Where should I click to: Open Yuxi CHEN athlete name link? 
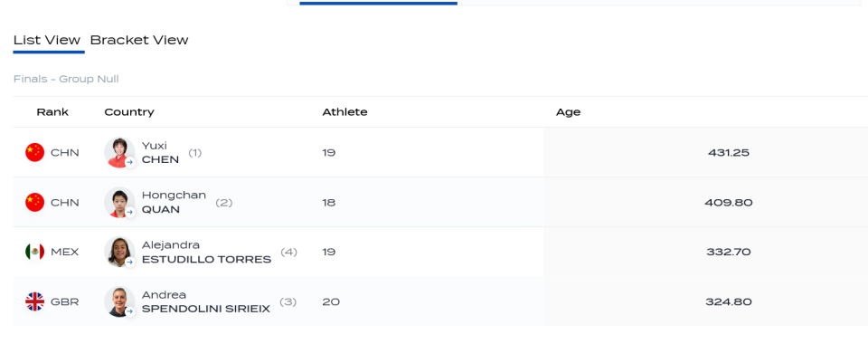tap(161, 152)
